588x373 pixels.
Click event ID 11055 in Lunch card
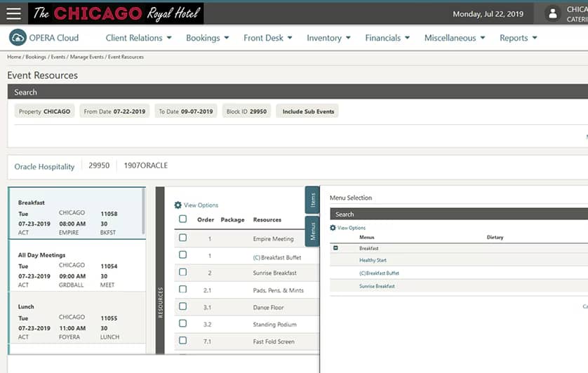point(109,318)
